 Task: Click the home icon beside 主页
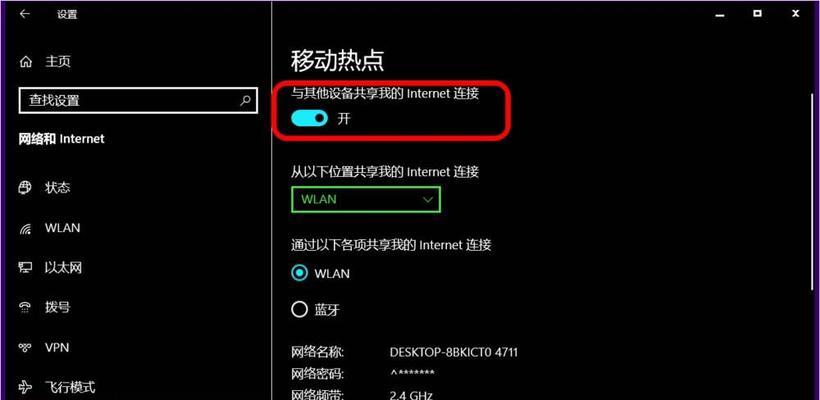point(26,62)
